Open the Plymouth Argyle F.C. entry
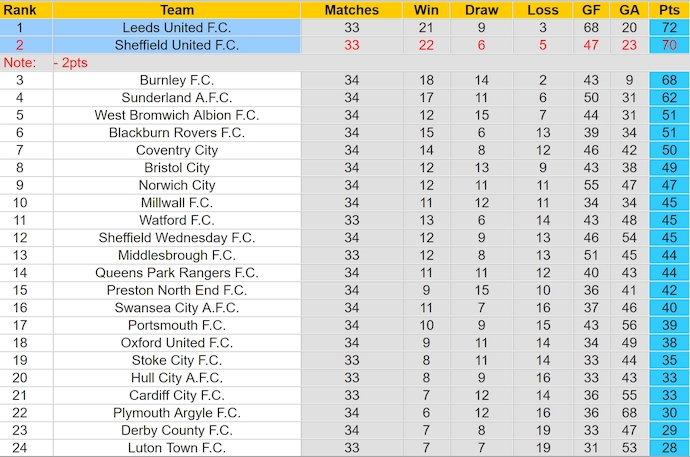 [x=177, y=412]
